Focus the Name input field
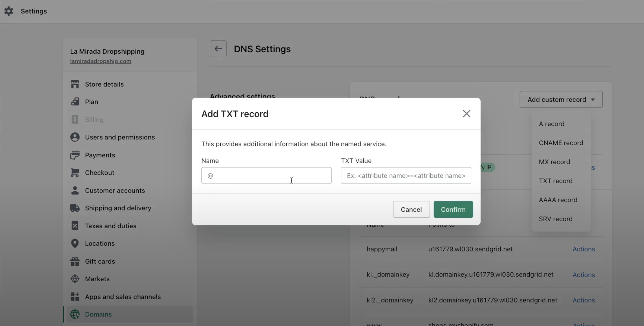This screenshot has width=644, height=326. (266, 176)
